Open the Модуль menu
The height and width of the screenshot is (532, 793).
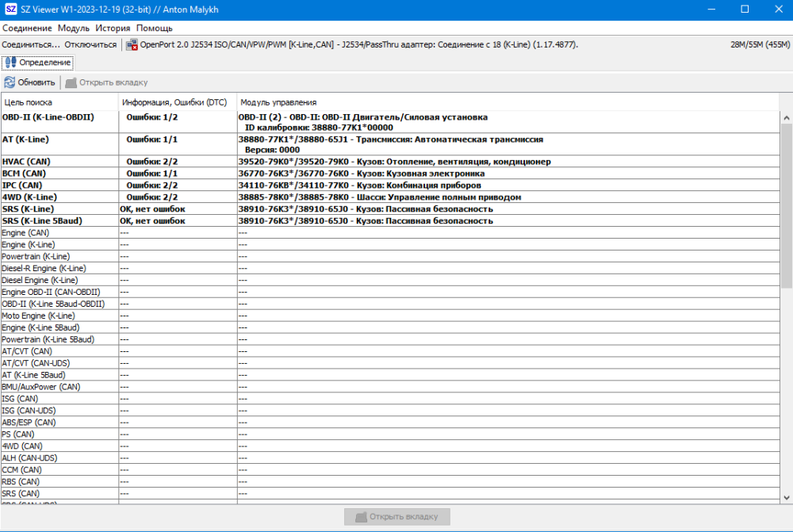[x=74, y=28]
